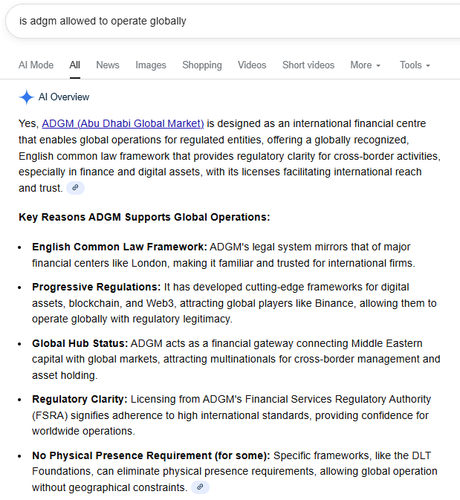Switch to the Shopping tab
Screen dimensions: 460x500
point(202,65)
